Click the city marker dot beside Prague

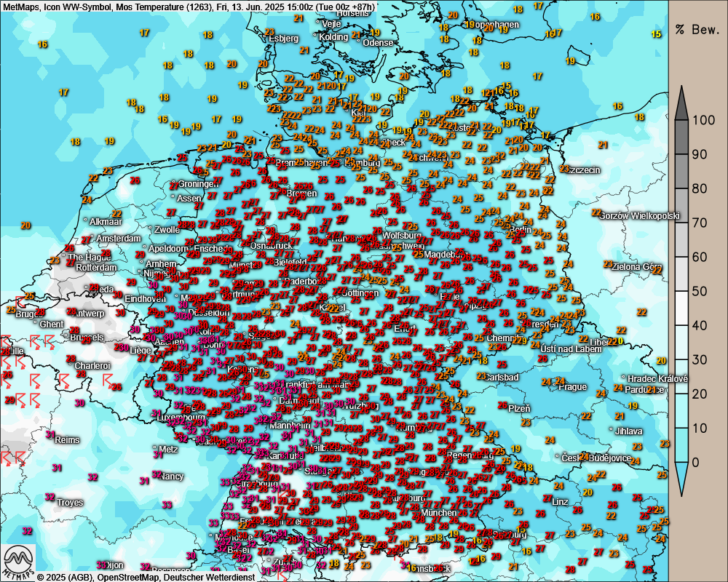(x=554, y=387)
